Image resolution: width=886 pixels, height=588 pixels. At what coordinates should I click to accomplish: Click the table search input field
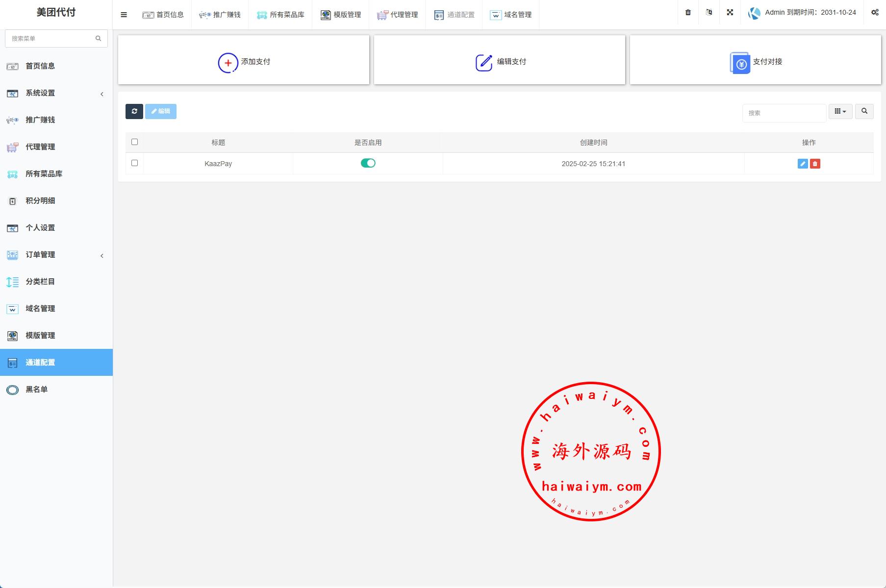(x=784, y=113)
